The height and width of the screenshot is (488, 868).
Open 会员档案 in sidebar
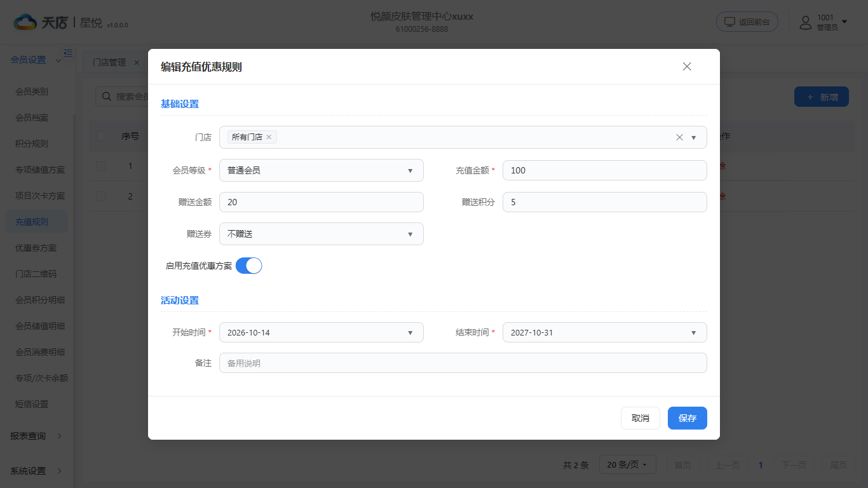(32, 118)
